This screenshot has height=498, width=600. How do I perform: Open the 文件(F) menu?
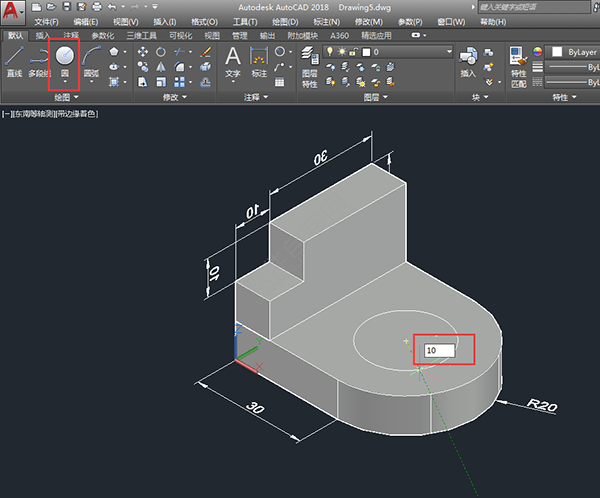tap(46, 21)
